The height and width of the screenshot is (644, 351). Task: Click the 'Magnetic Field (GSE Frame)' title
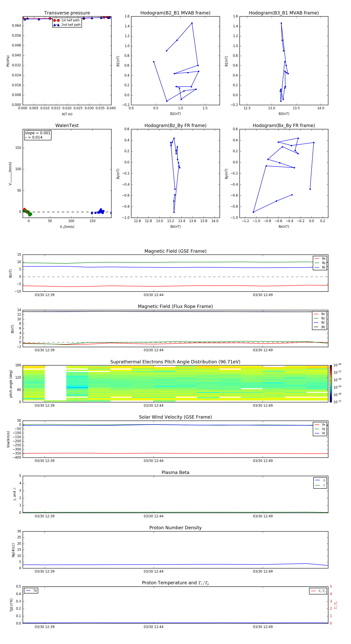(x=175, y=251)
